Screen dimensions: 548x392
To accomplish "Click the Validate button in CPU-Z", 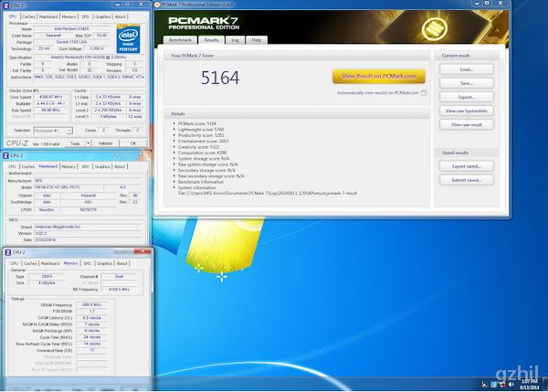I will pos(106,143).
